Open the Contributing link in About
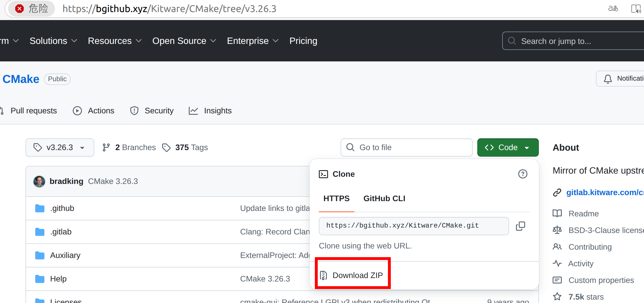The image size is (644, 303). pyautogui.click(x=590, y=247)
